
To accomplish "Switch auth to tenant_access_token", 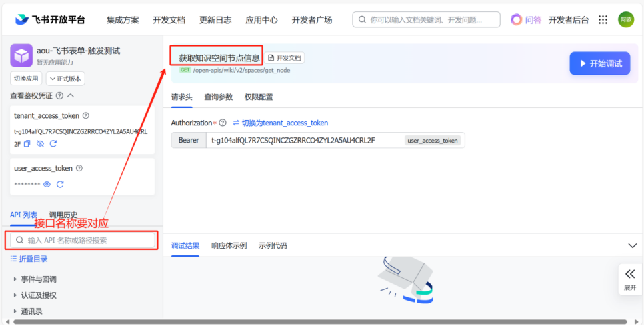I will (x=280, y=123).
